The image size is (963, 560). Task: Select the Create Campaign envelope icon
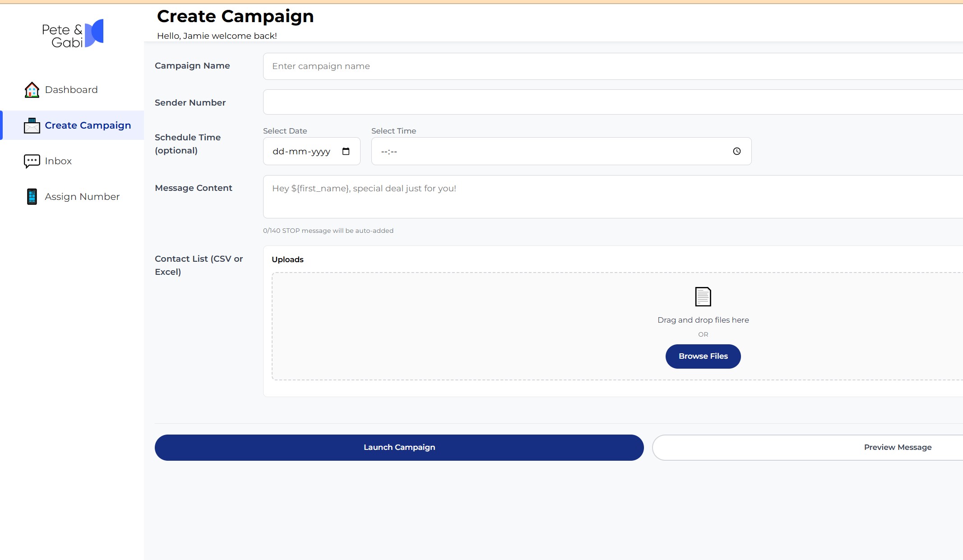click(31, 125)
